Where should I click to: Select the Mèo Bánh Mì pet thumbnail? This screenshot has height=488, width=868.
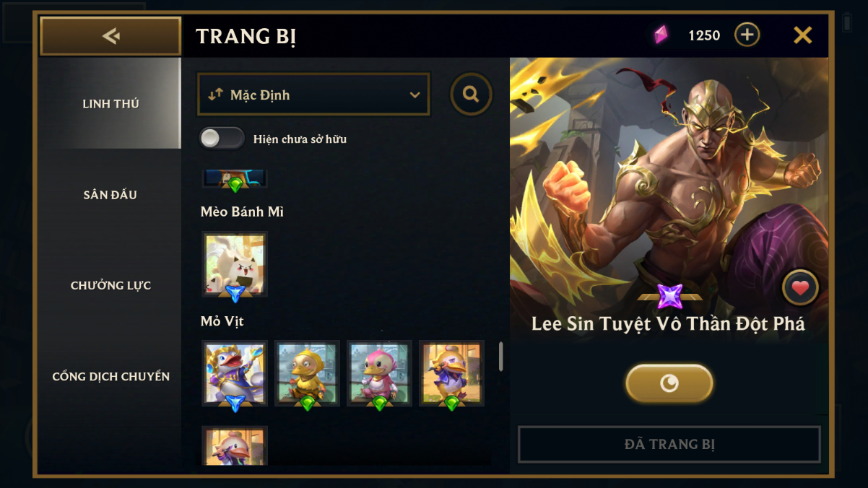pos(235,264)
